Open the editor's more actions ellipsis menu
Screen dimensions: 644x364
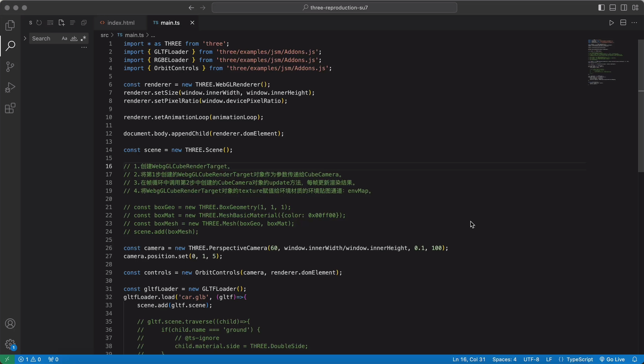pos(634,23)
